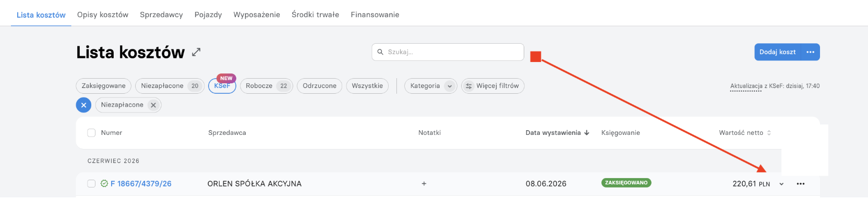Viewport: 868px width, 200px height.
Task: Go to the Pojazdy tab
Action: (208, 15)
